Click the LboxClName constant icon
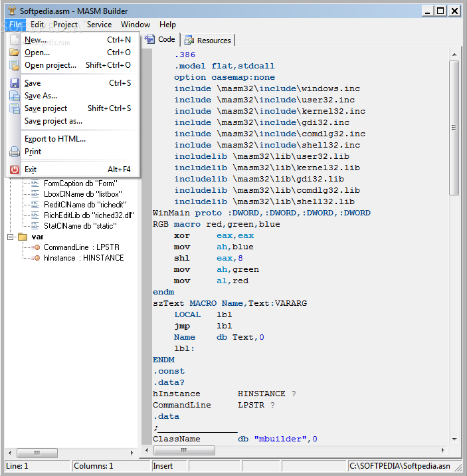 coord(35,194)
